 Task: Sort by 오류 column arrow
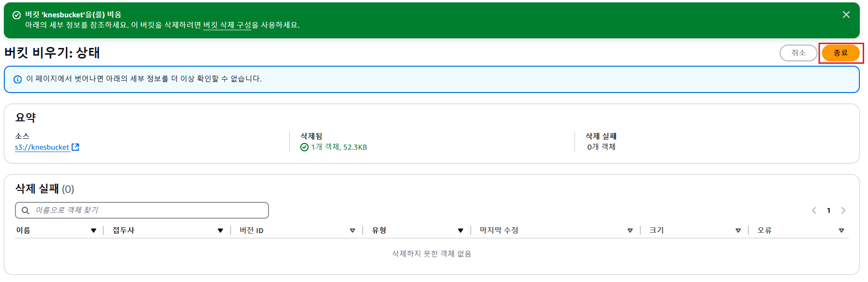tap(842, 231)
